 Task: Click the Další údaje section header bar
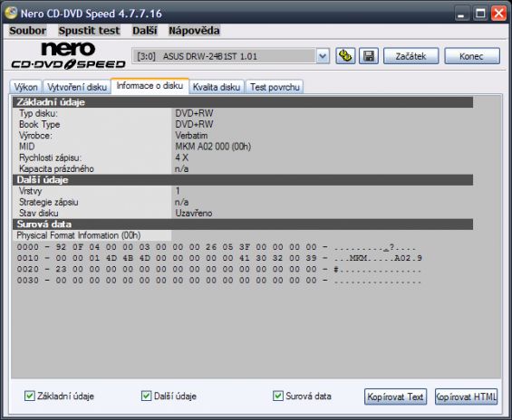[243, 179]
